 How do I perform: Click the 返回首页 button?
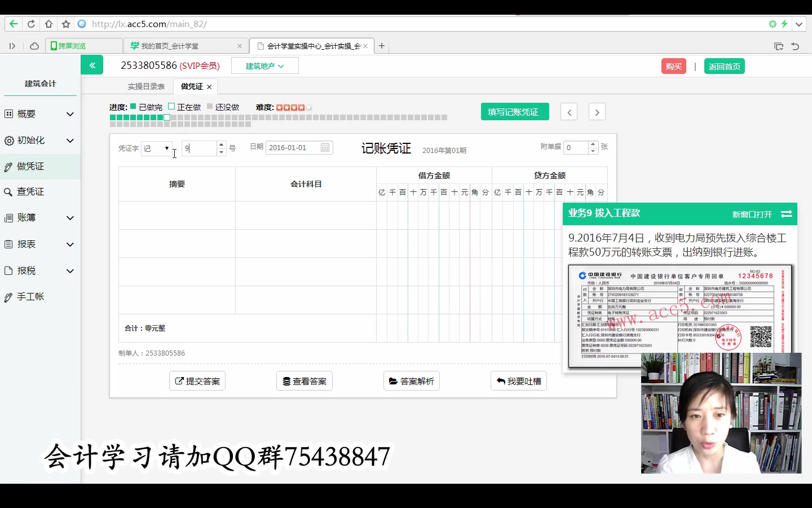[x=724, y=66]
